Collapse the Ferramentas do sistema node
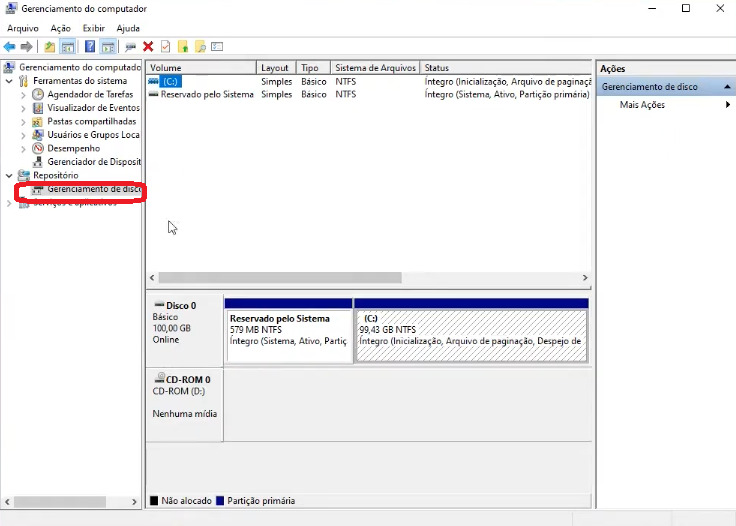The height and width of the screenshot is (526, 736). [9, 81]
